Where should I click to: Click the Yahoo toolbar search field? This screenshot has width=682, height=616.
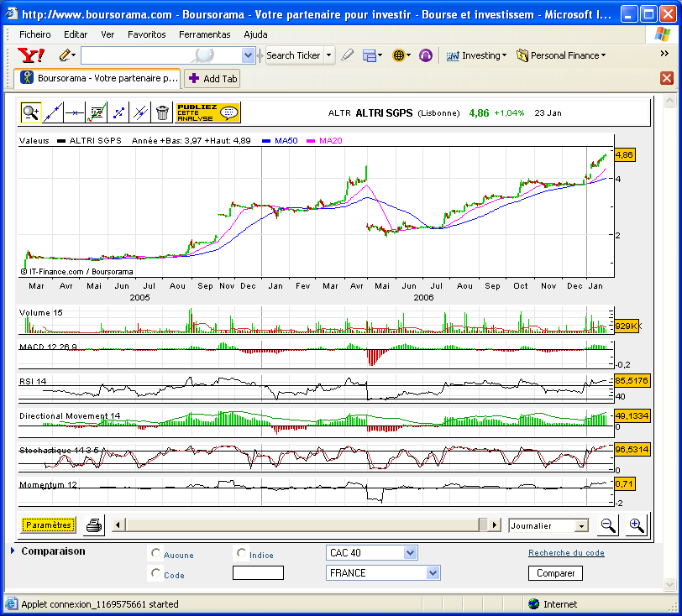tap(161, 55)
